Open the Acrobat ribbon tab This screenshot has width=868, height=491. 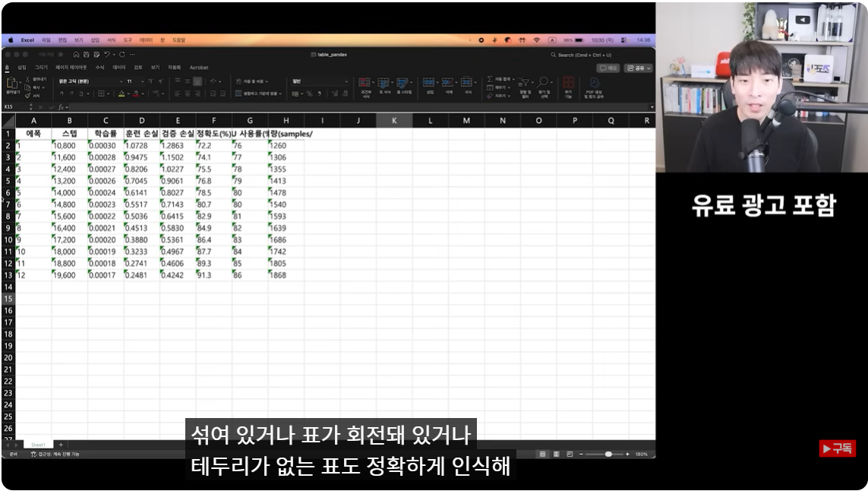pos(199,68)
